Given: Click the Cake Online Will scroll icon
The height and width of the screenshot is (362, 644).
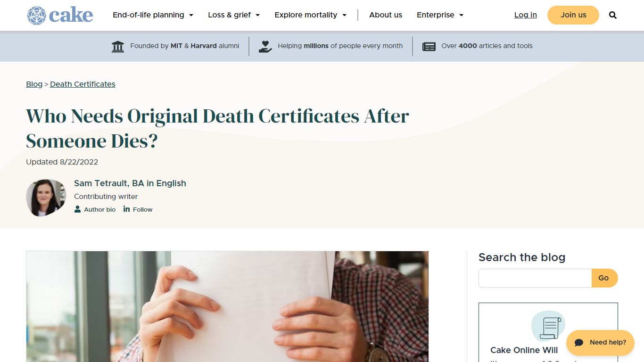Looking at the screenshot, I should point(548,326).
